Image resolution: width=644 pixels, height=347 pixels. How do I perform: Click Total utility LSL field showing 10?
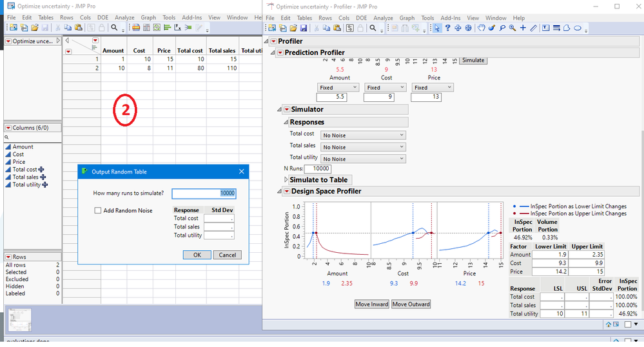click(552, 313)
